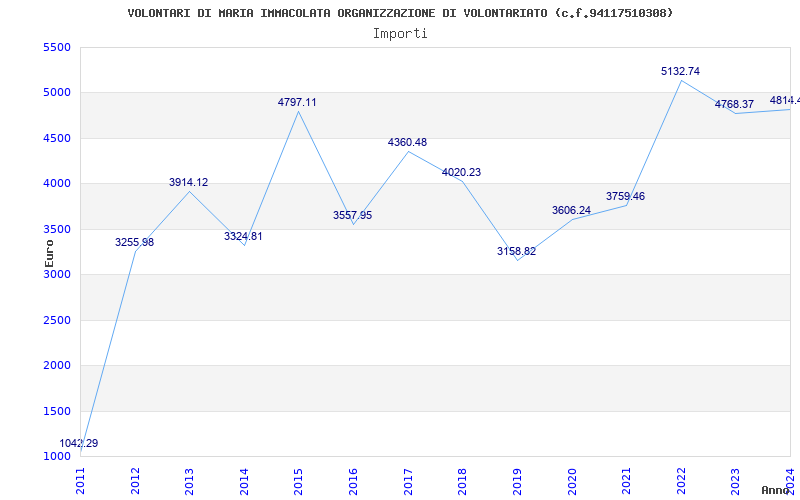Click the 'Euro' y-axis title
The image size is (800, 500).
(49, 253)
